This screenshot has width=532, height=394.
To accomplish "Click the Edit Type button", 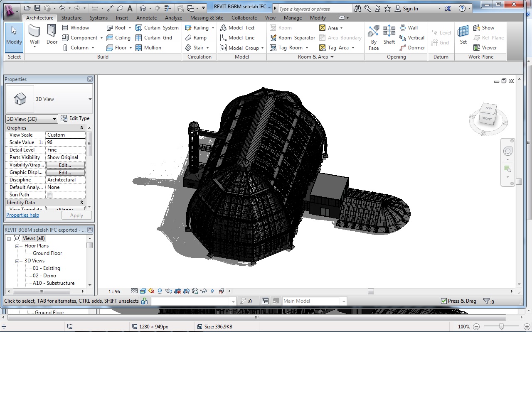I will (x=75, y=119).
